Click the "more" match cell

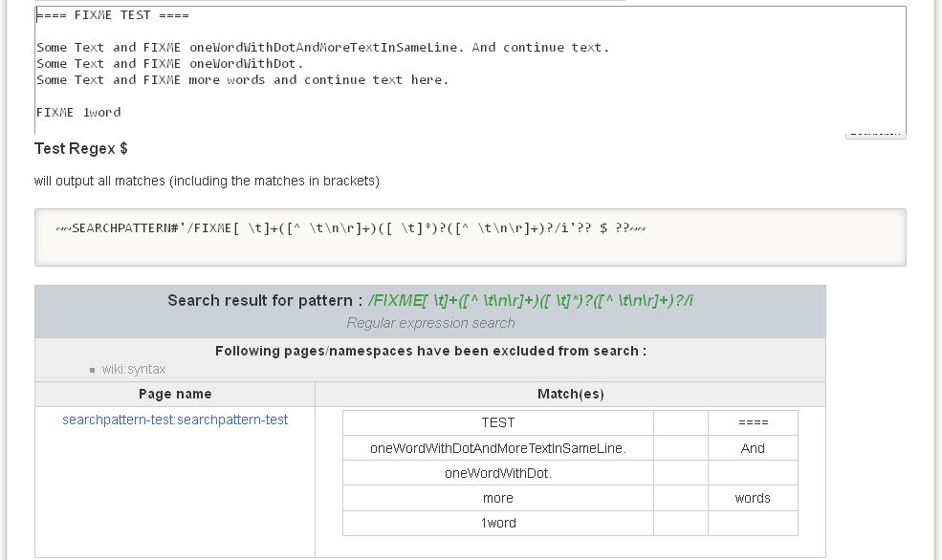point(497,498)
